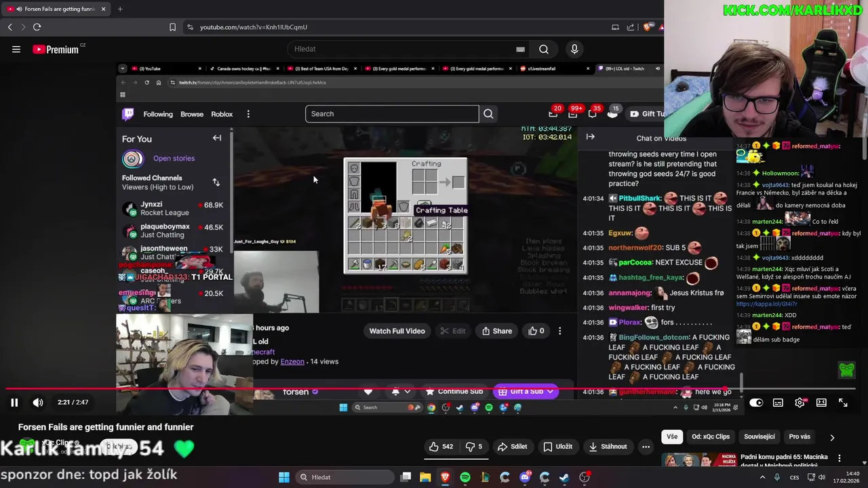Open File Explorer from the taskbar
868x488 pixels.
425,477
